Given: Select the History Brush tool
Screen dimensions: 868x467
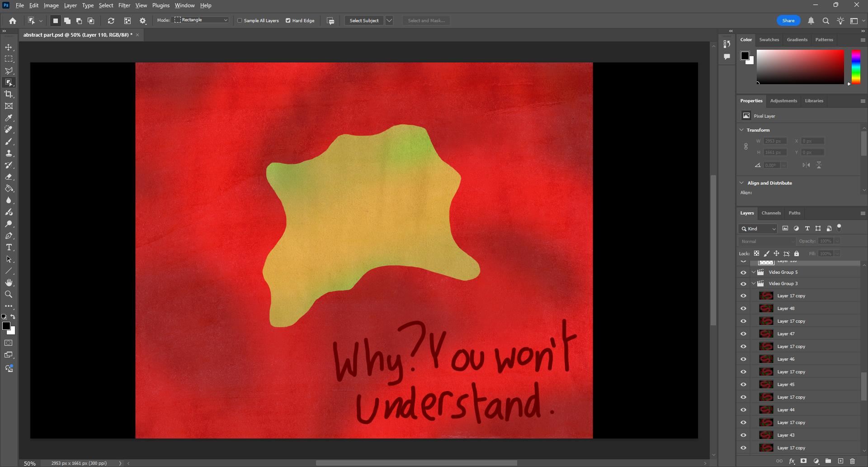Looking at the screenshot, I should 9,165.
